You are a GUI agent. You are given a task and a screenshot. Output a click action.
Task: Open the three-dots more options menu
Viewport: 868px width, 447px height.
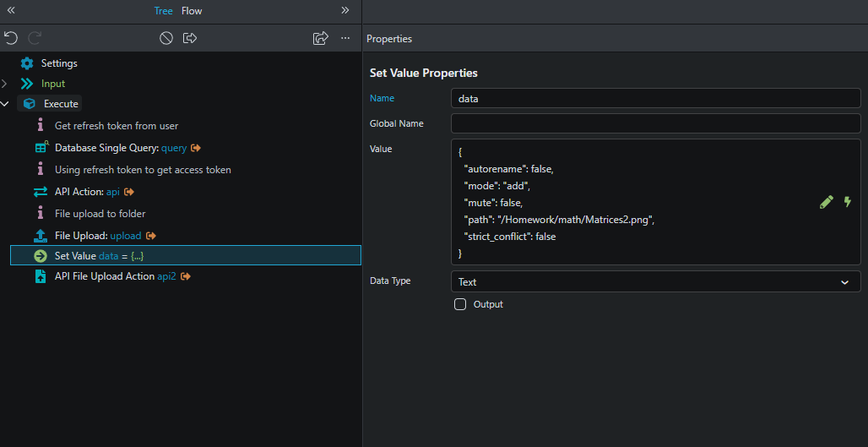[345, 38]
